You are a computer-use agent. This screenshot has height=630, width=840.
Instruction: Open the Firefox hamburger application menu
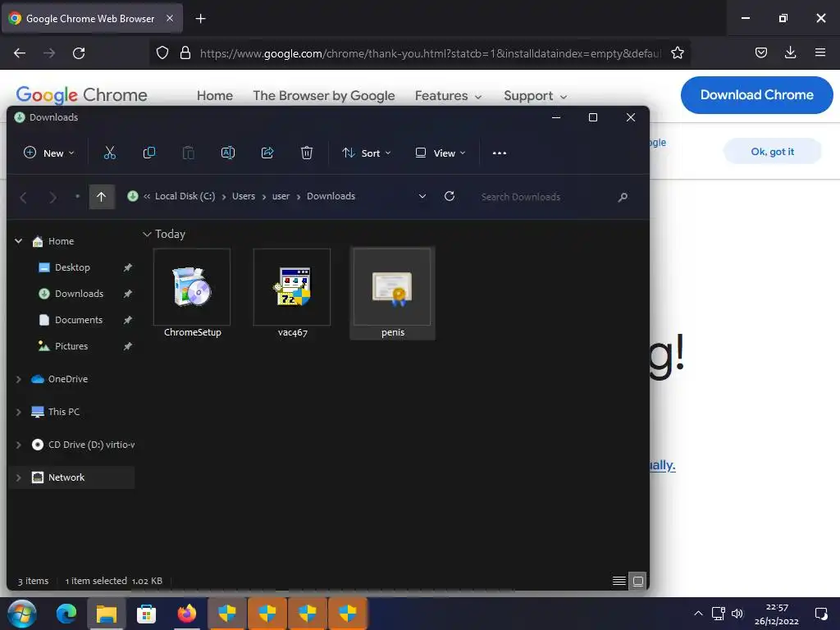(x=820, y=52)
